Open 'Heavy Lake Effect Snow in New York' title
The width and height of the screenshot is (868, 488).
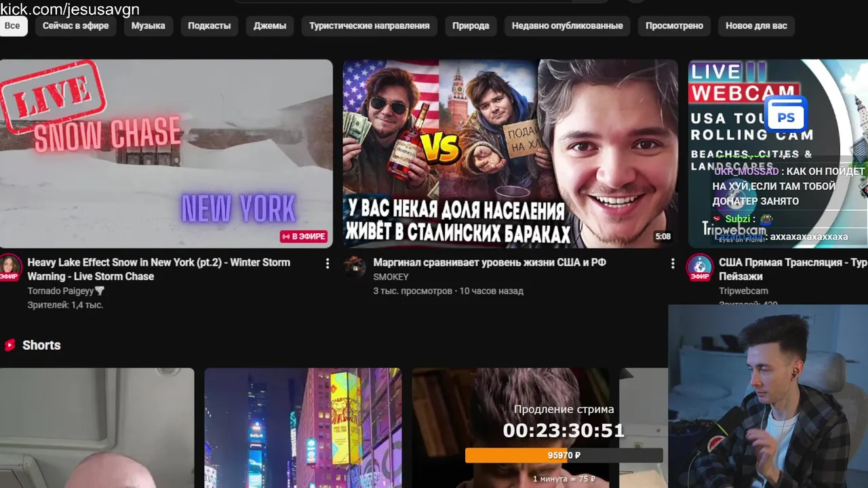point(159,269)
